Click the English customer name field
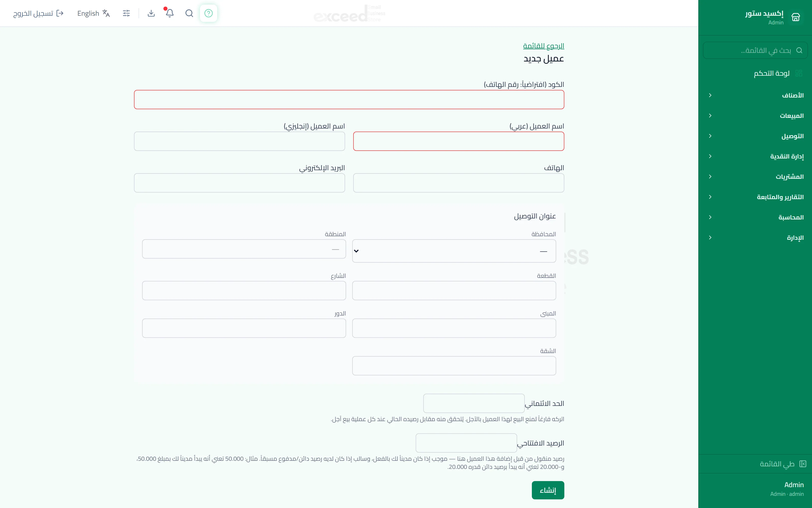This screenshot has width=812, height=508. (x=239, y=141)
